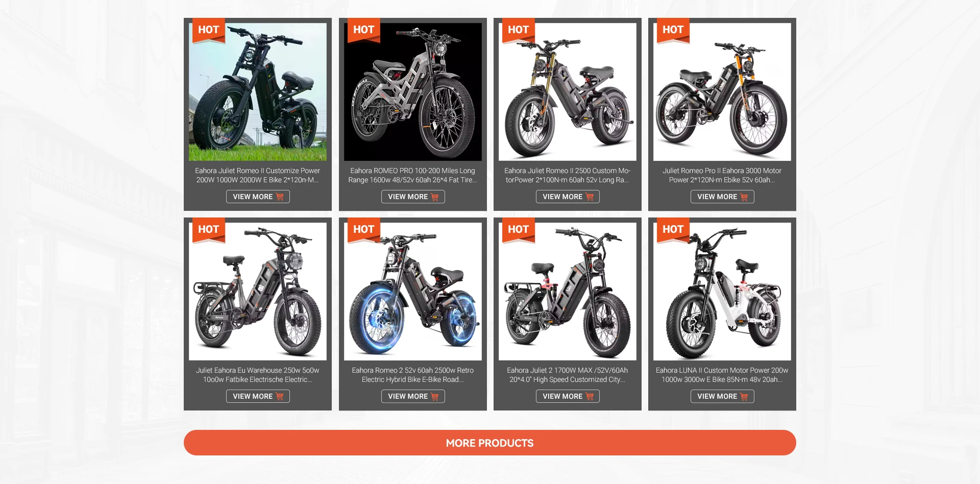Viewport: 980px width, 484px height.
Task: Open title link Juliet Romeo Pro II Eahora 3000 Motor
Action: [722, 175]
